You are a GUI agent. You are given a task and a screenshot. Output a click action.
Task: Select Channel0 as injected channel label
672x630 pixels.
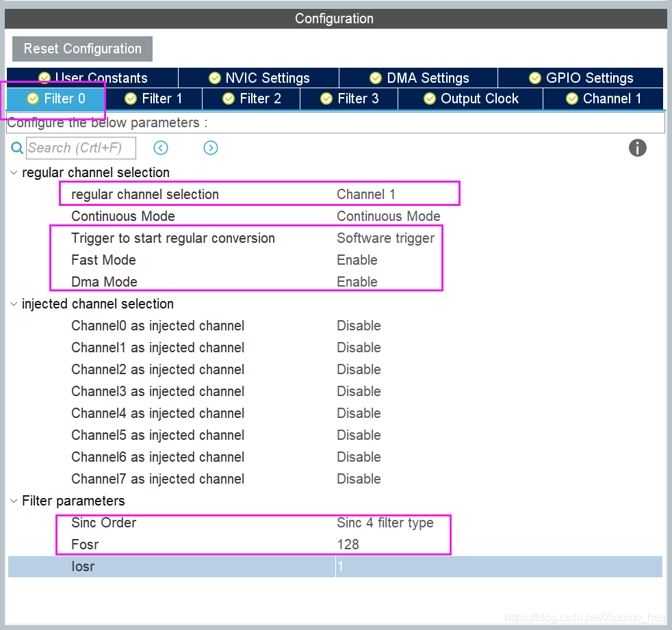tap(157, 326)
